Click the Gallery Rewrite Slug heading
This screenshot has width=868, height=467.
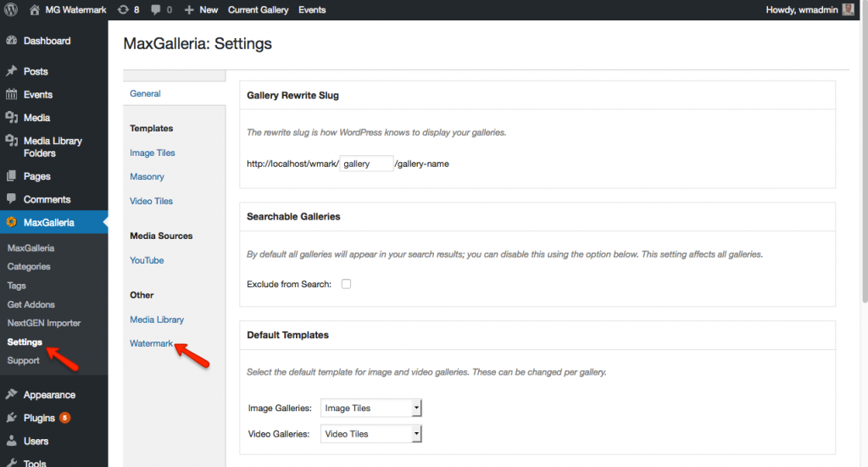292,95
